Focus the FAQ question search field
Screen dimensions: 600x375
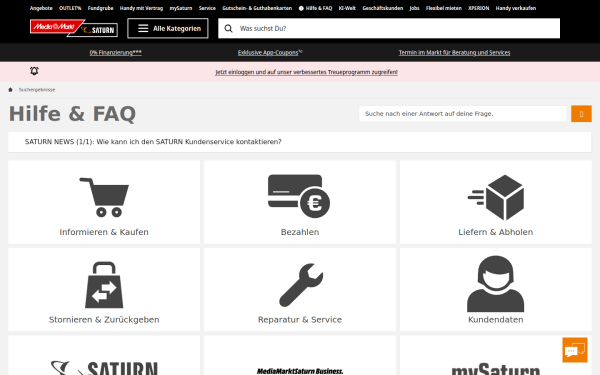(x=463, y=114)
